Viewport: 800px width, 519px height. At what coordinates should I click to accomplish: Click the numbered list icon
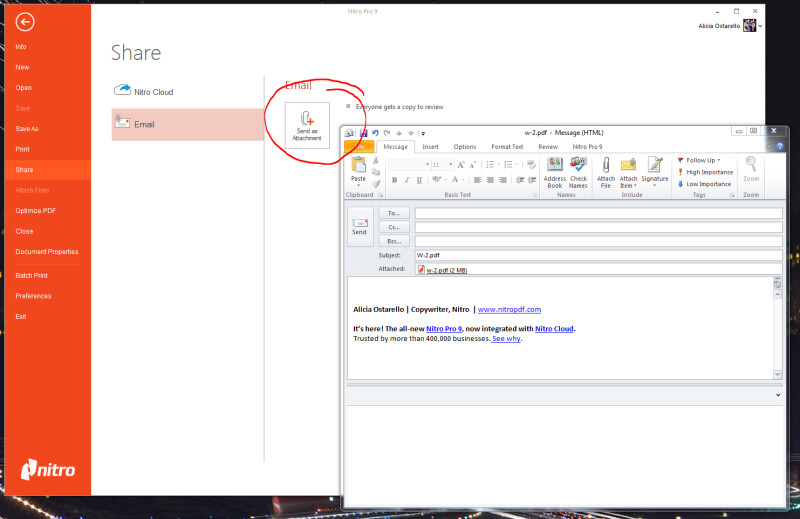[x=508, y=164]
